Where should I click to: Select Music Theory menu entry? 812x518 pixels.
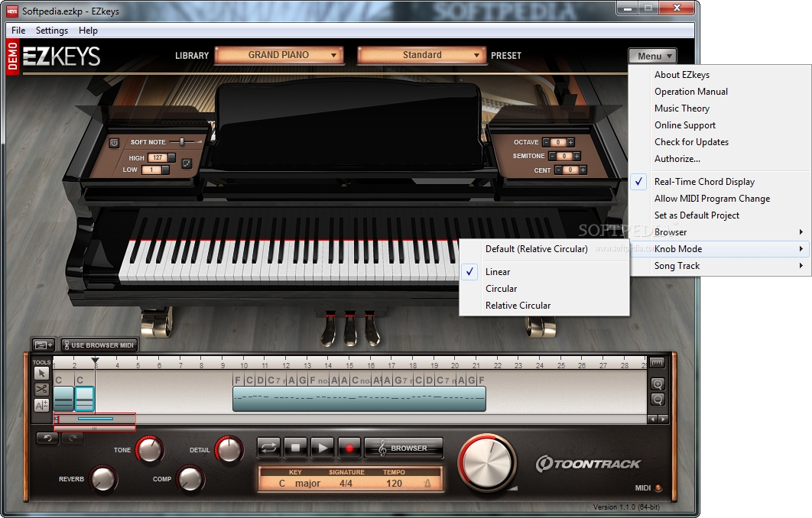[720, 108]
